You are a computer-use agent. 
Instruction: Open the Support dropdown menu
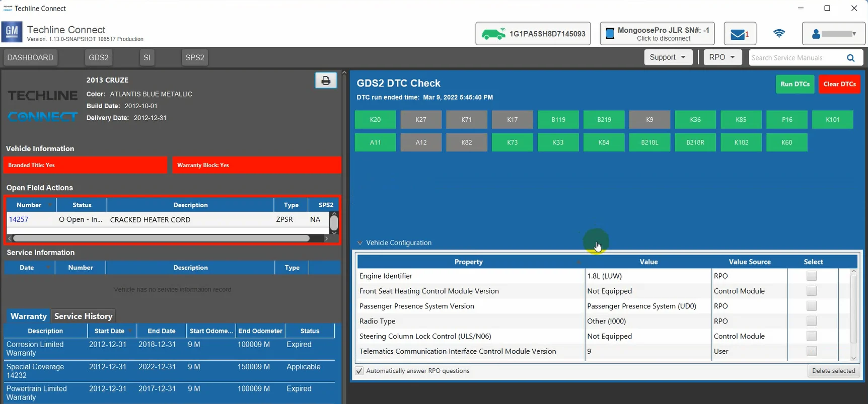(668, 57)
